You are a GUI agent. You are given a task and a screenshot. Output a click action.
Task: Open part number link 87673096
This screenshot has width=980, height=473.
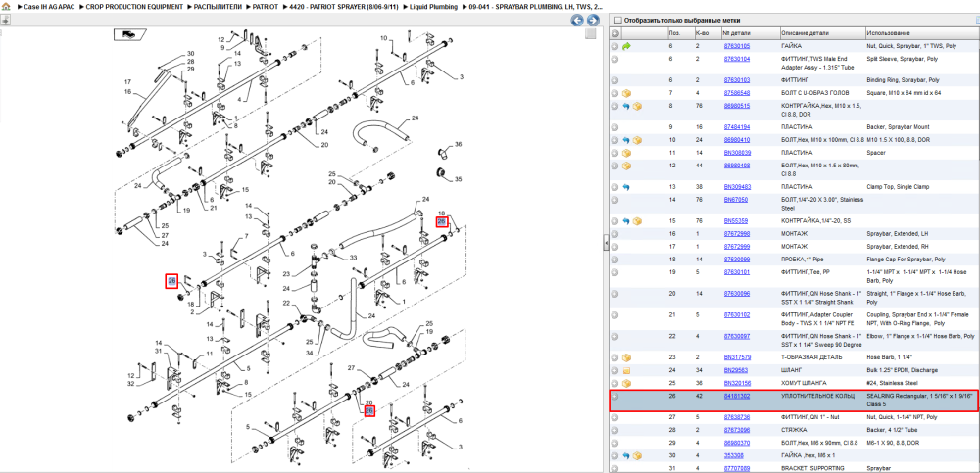point(736,430)
